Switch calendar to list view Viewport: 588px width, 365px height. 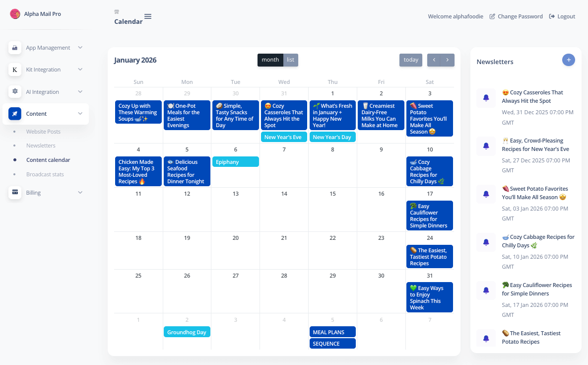click(291, 60)
